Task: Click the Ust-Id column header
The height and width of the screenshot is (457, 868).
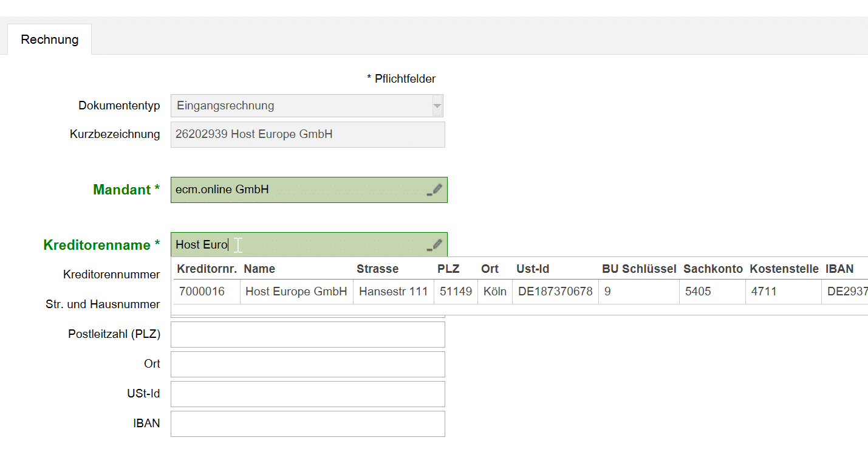Action: (533, 269)
